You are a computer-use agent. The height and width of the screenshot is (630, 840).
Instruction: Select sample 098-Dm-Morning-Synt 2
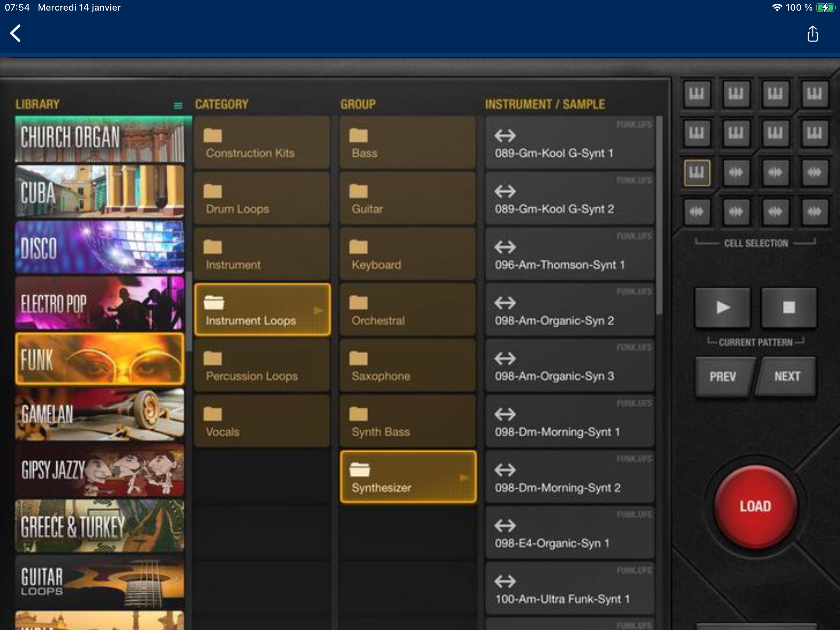569,477
